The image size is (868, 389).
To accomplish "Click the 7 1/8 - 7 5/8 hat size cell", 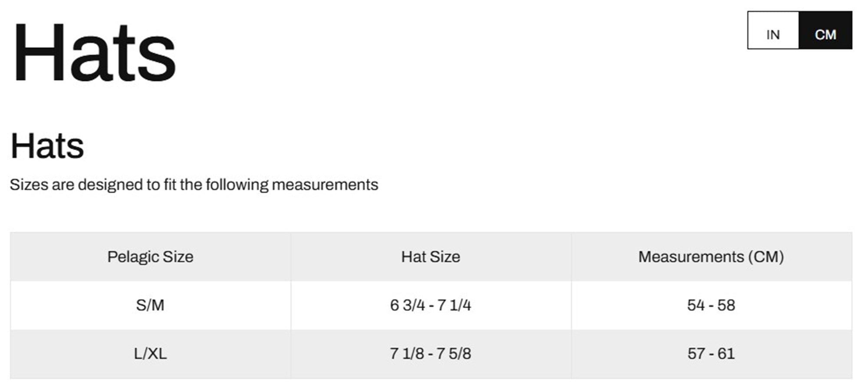I will [x=431, y=354].
